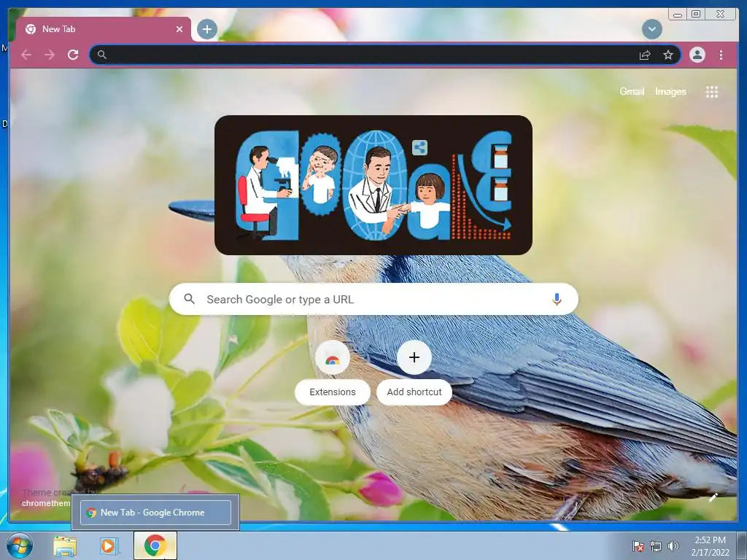Open the Images link

pyautogui.click(x=670, y=91)
